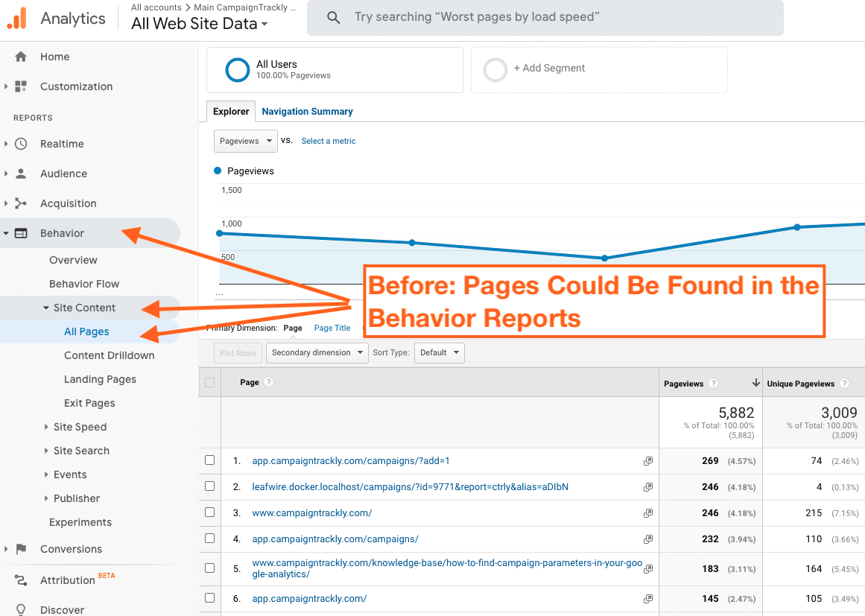Click the Page Title dimension link
The width and height of the screenshot is (865, 616).
click(332, 328)
